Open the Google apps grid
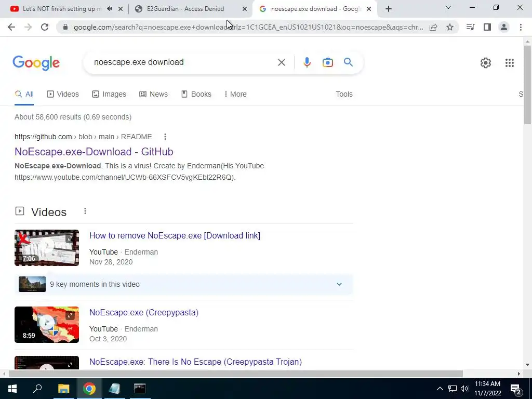This screenshot has width=532, height=399. click(509, 63)
